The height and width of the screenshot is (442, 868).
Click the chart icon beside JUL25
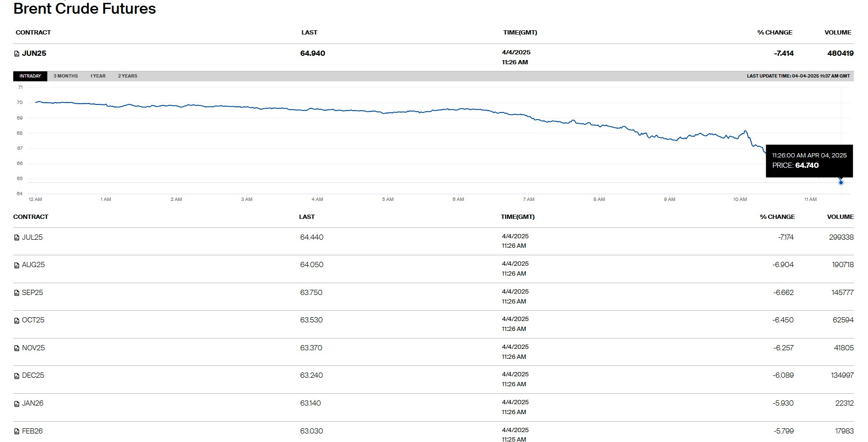[x=17, y=238]
